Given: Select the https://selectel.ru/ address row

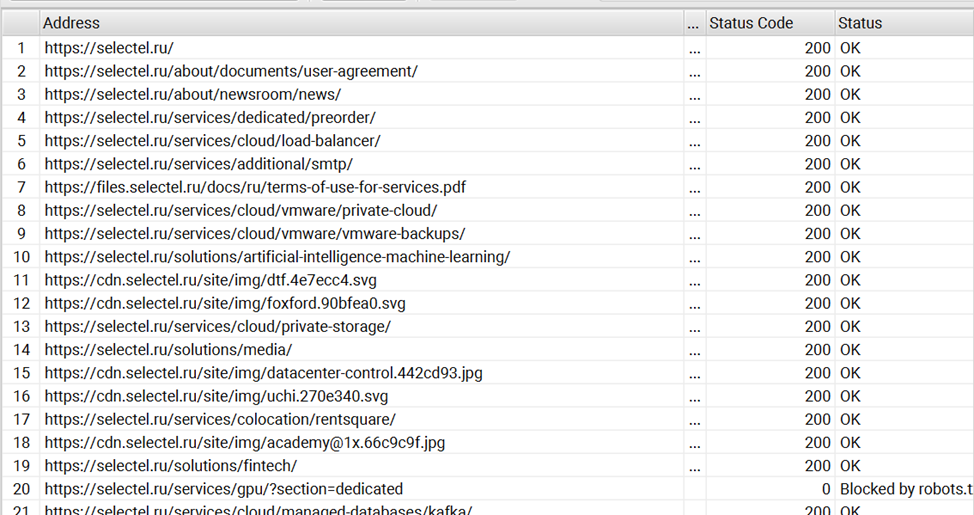Looking at the screenshot, I should coord(109,48).
